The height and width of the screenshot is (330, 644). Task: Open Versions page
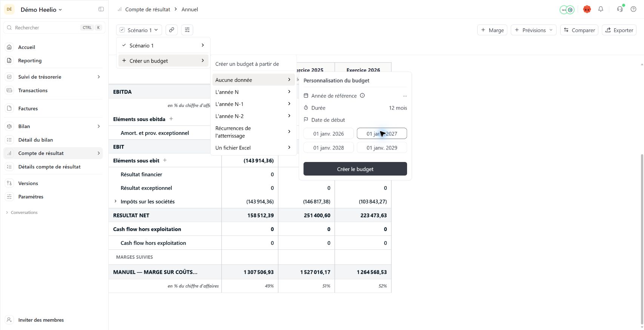53,183
